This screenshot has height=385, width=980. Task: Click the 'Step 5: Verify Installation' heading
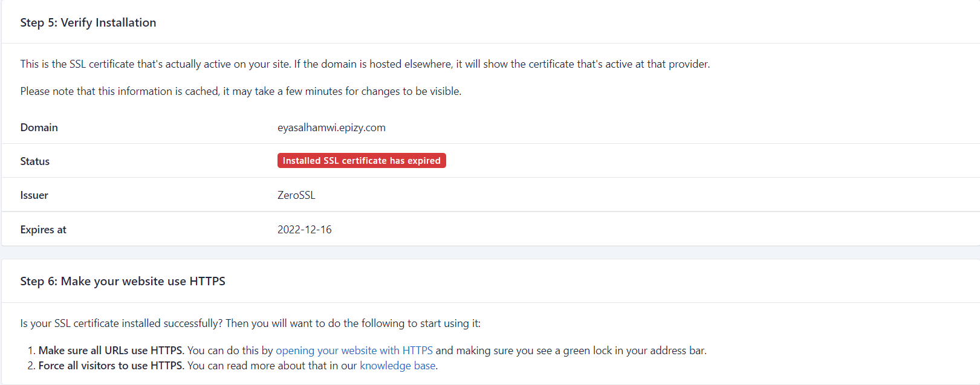click(88, 23)
